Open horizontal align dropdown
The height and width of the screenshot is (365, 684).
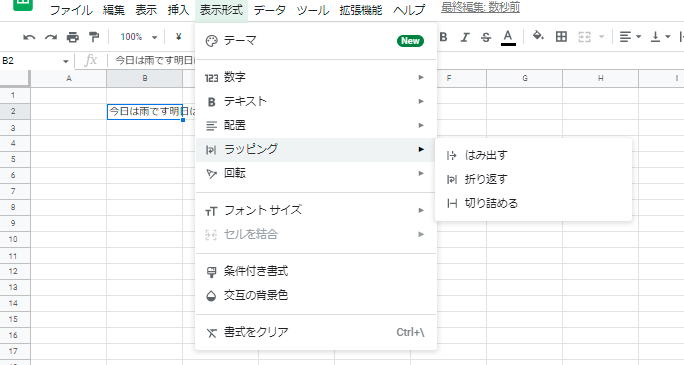tap(630, 37)
